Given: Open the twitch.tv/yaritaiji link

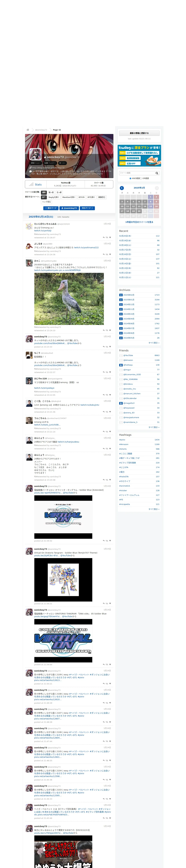Looking at the screenshot, I should (43, 231).
